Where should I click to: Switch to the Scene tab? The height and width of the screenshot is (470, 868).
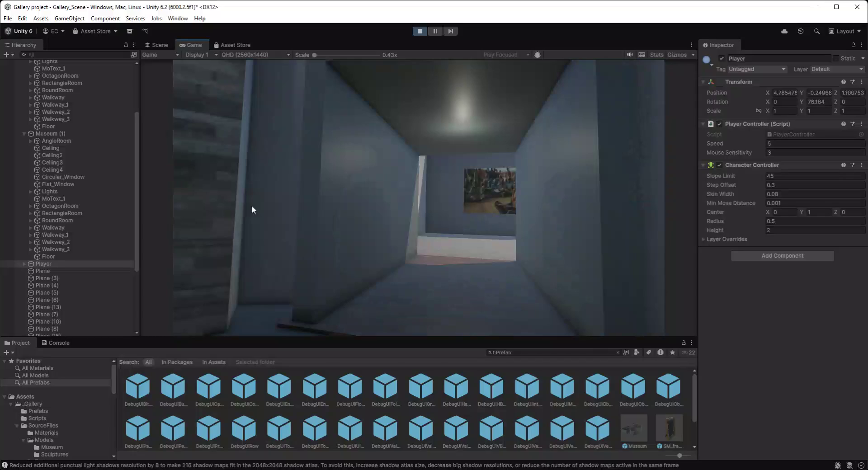point(156,45)
